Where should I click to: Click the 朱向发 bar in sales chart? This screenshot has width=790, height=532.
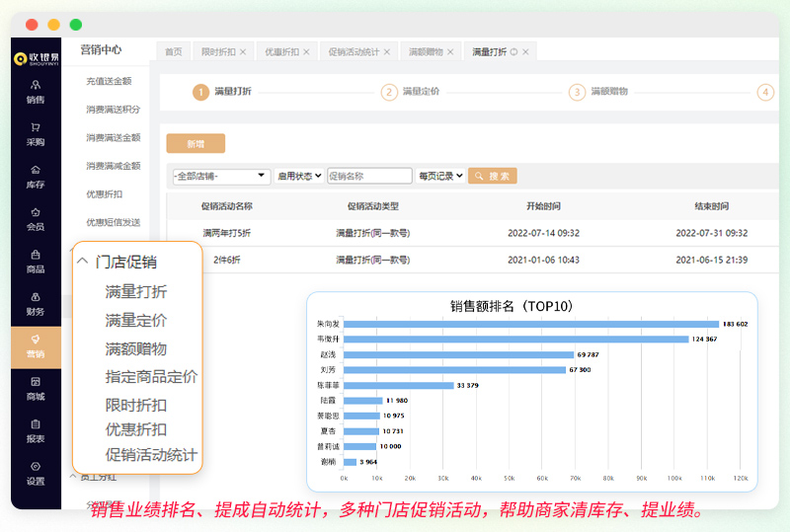531,324
